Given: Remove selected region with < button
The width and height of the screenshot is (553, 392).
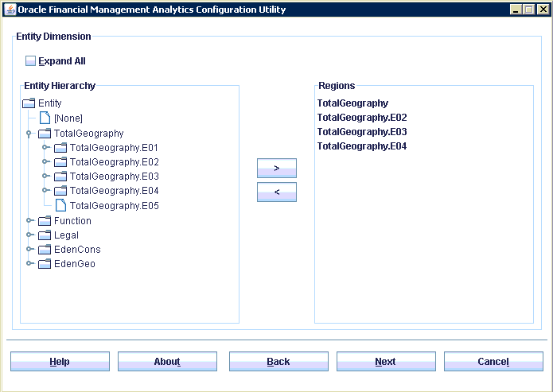Looking at the screenshot, I should click(277, 192).
